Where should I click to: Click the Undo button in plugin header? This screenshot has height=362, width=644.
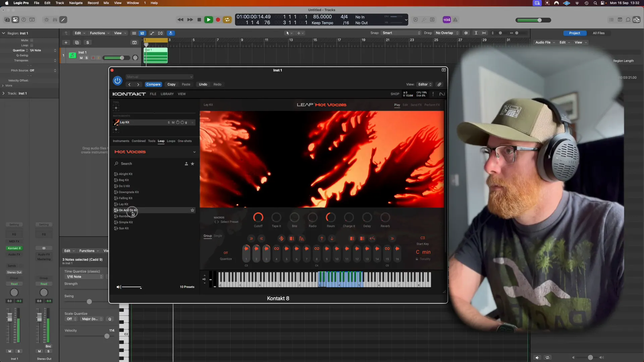coord(203,84)
